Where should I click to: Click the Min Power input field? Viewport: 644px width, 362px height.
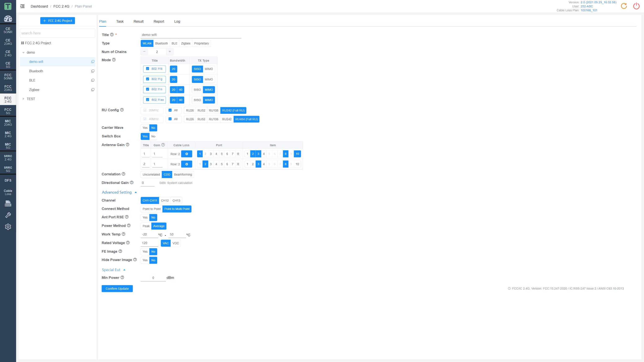point(153,277)
